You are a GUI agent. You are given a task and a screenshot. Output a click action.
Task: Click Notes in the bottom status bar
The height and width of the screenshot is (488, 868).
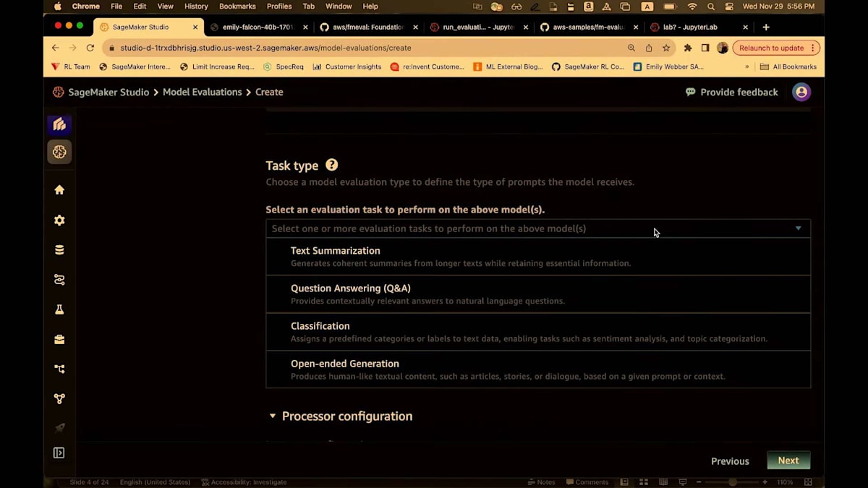(542, 482)
